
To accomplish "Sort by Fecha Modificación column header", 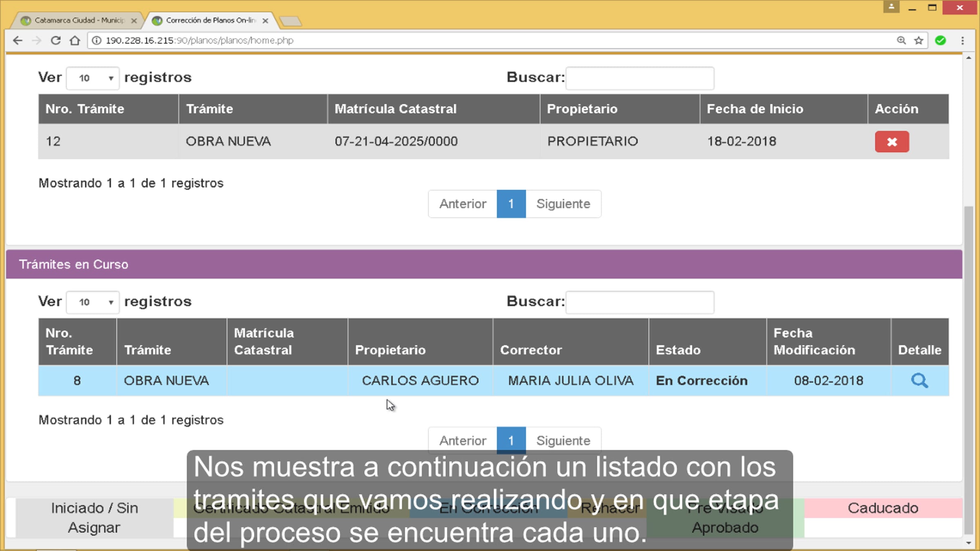I will click(x=829, y=342).
